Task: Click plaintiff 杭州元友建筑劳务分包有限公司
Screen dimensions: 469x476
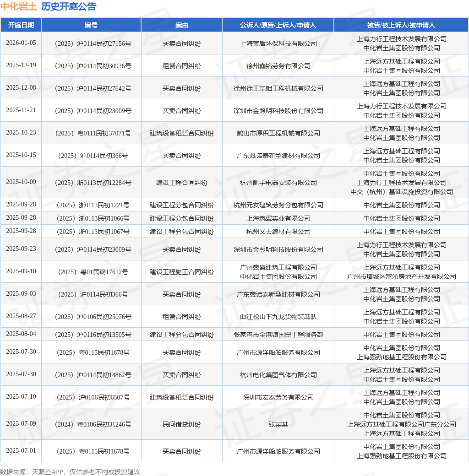Action: click(x=278, y=206)
